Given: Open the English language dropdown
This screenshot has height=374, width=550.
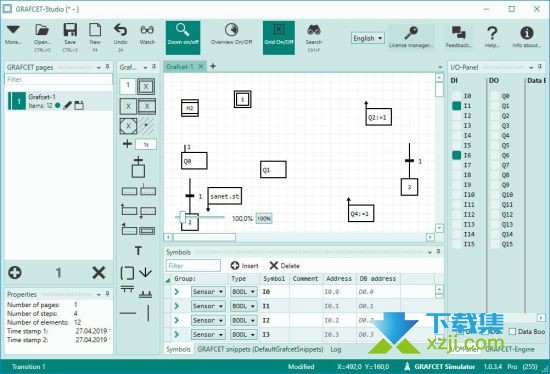Looking at the screenshot, I should click(368, 38).
